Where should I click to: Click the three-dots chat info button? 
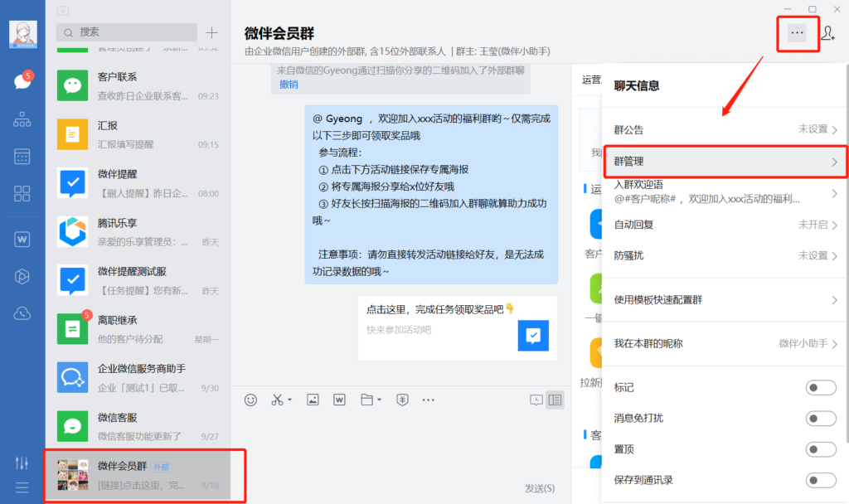click(x=797, y=33)
